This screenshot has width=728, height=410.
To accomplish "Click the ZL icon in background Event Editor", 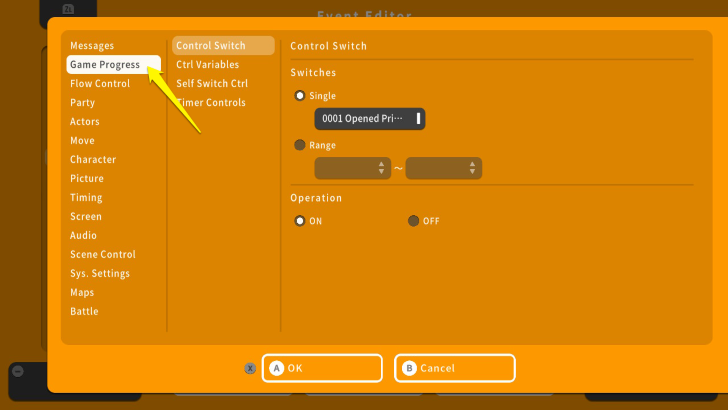I will pos(68,9).
